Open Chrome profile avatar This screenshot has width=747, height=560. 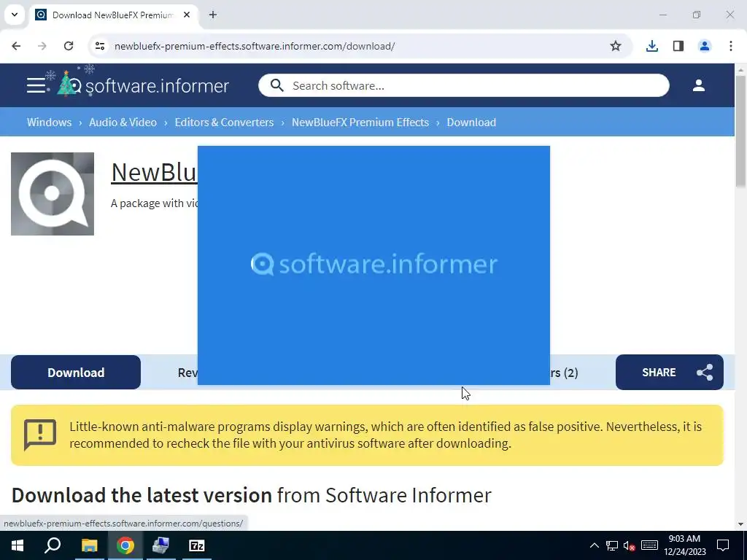pyautogui.click(x=705, y=46)
